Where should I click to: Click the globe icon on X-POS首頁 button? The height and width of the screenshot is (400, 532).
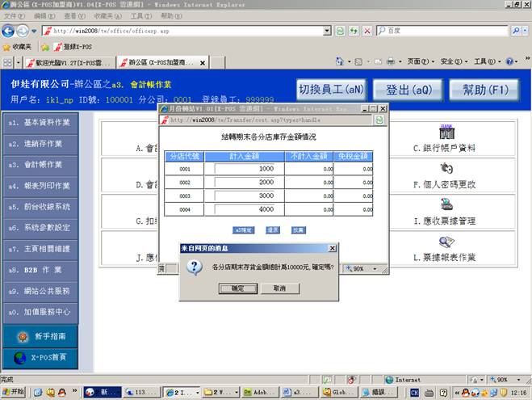[19, 357]
